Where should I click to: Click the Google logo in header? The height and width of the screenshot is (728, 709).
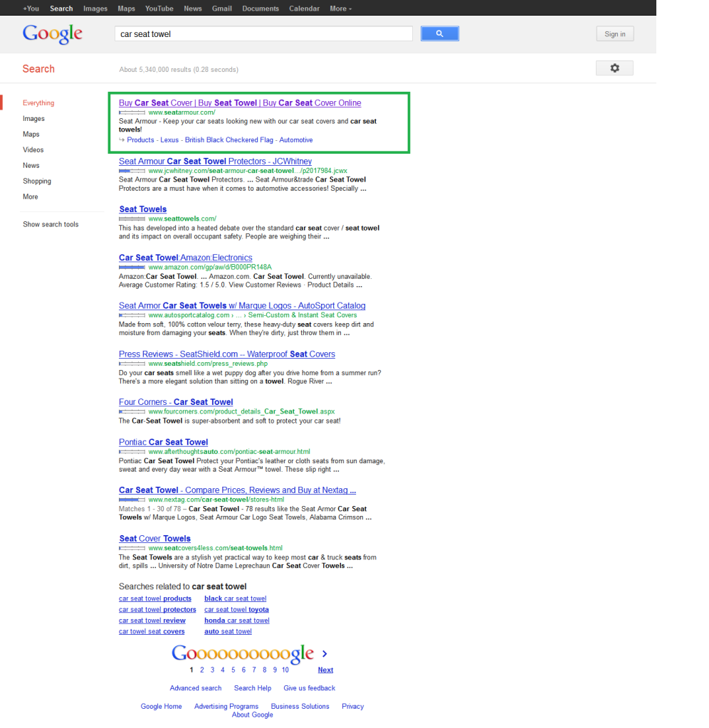click(53, 34)
